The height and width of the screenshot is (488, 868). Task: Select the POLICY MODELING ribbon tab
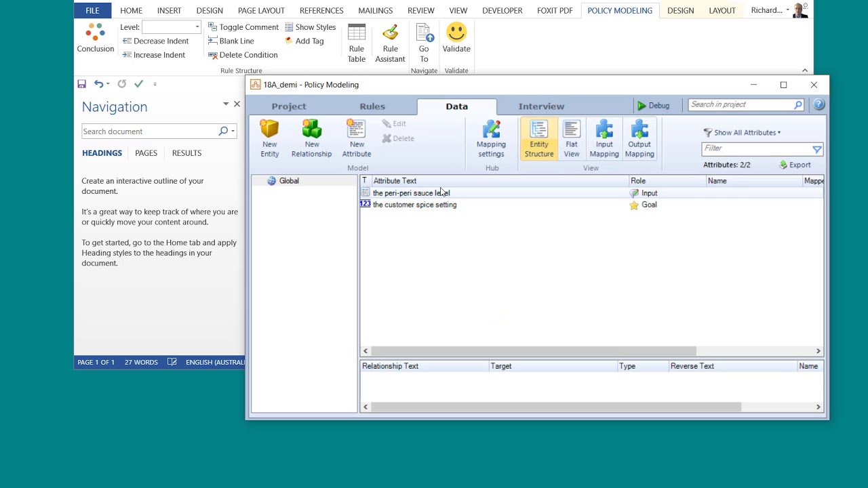[x=620, y=10]
